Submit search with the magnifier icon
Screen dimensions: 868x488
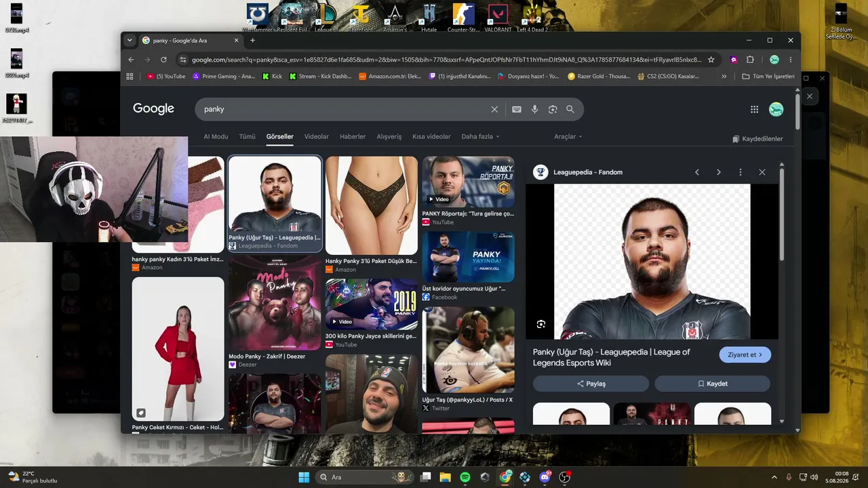[570, 109]
